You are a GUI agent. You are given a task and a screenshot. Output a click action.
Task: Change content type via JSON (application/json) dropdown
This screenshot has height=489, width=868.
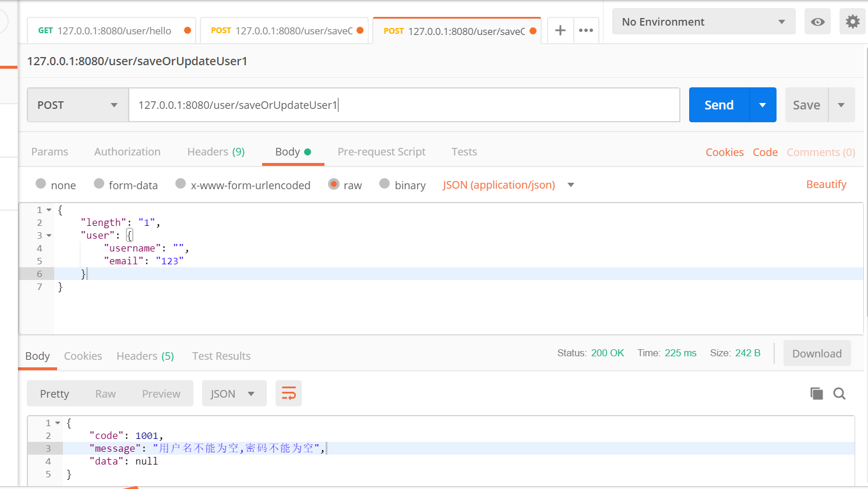[506, 185]
